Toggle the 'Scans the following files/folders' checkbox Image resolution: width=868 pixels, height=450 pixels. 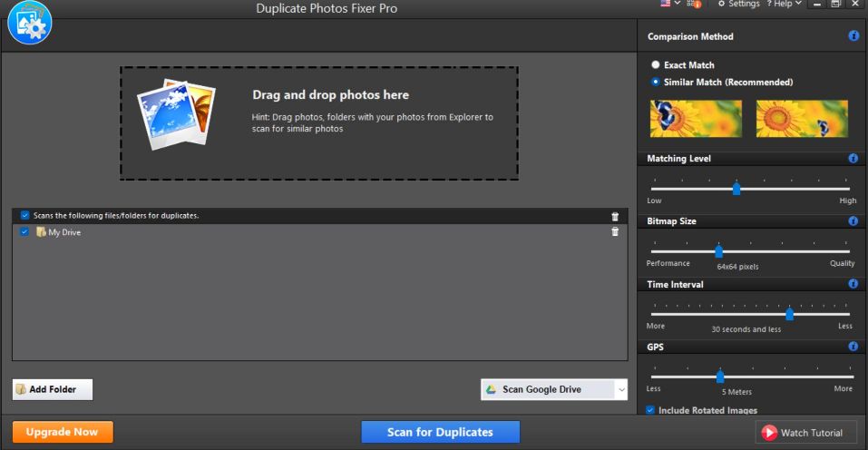[x=24, y=215]
